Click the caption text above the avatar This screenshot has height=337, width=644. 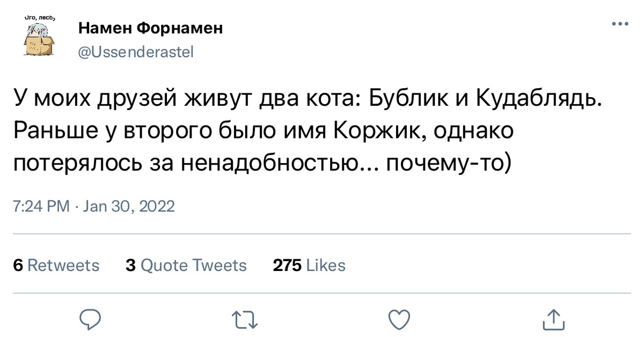pyautogui.click(x=41, y=18)
